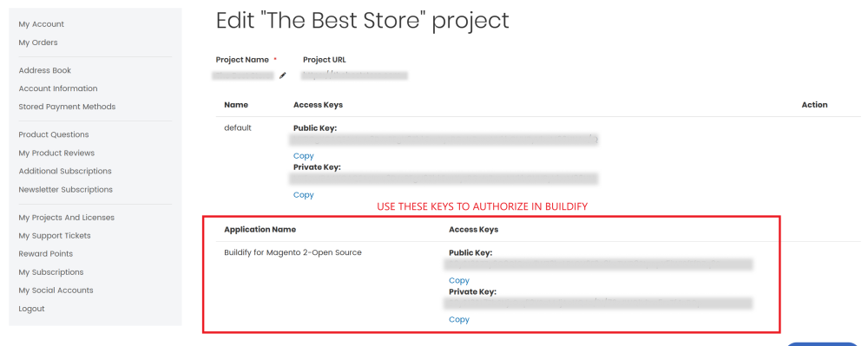Viewport: 868px width, 346px height.
Task: Open Address Book page
Action: (x=45, y=70)
